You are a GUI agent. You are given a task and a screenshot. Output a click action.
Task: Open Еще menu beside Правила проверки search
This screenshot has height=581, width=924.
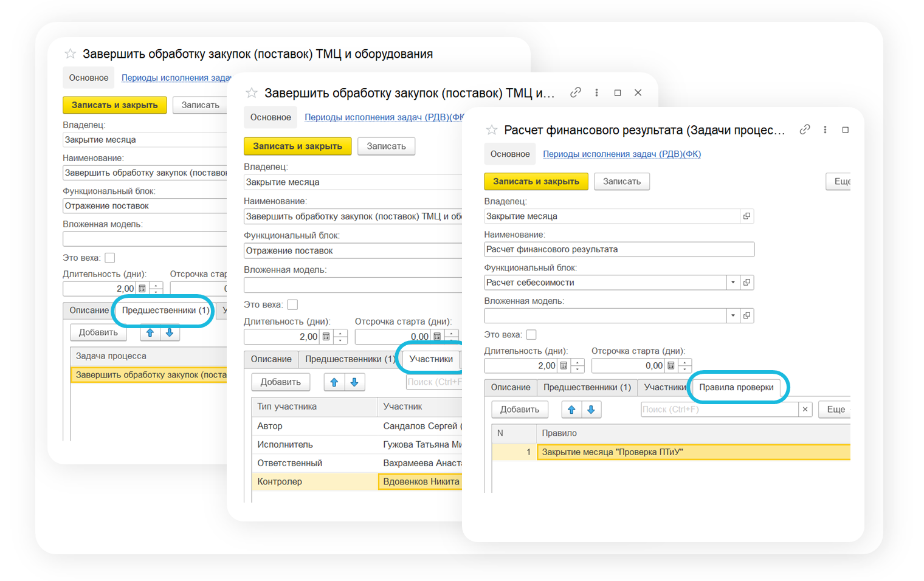pyautogui.click(x=835, y=410)
